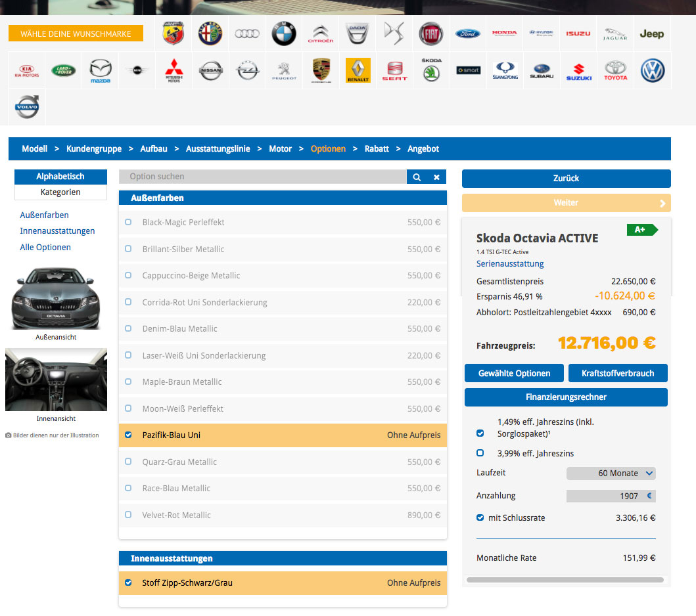The height and width of the screenshot is (616, 696).
Task: Open the Finanzierungsrechner
Action: click(x=566, y=397)
